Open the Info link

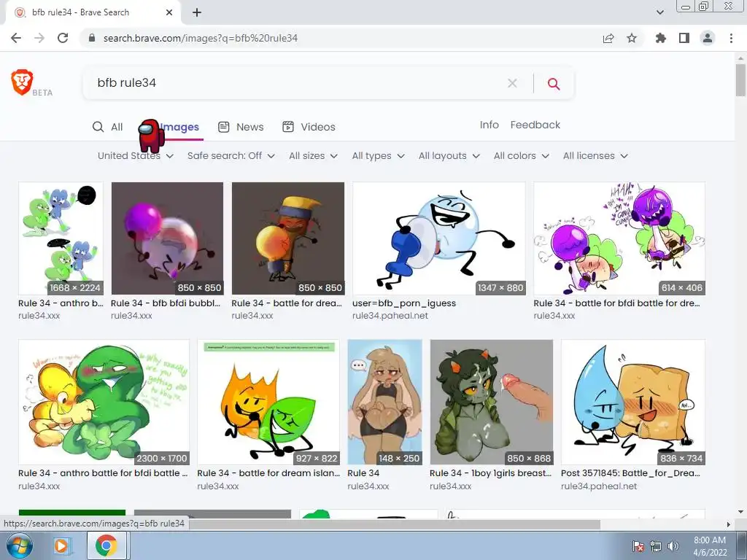pyautogui.click(x=489, y=125)
